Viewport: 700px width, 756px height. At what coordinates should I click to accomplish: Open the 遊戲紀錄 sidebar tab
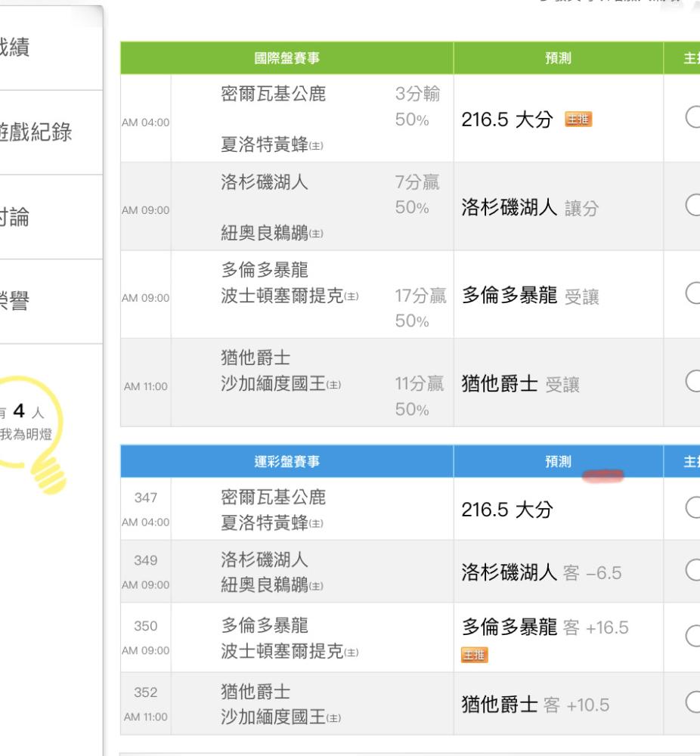51,132
